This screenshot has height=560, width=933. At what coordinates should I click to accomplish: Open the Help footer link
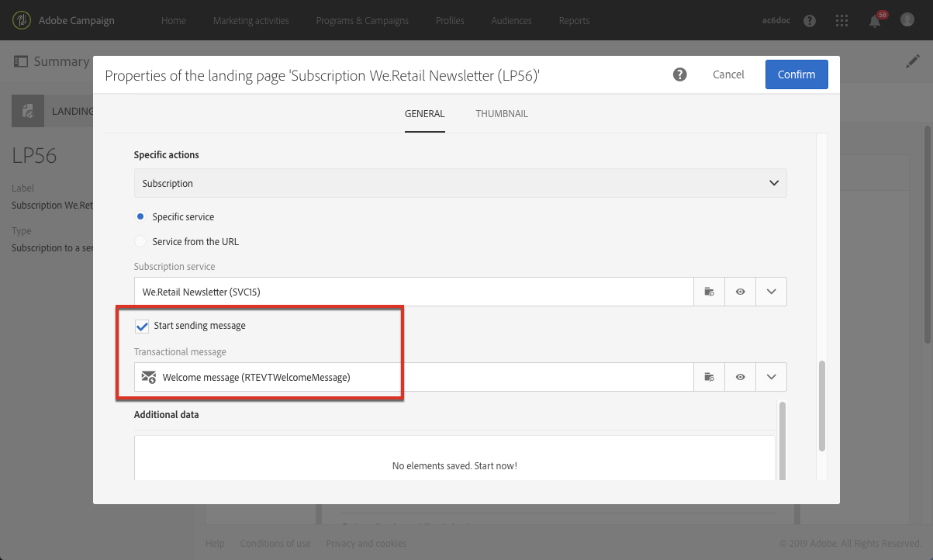coord(215,544)
